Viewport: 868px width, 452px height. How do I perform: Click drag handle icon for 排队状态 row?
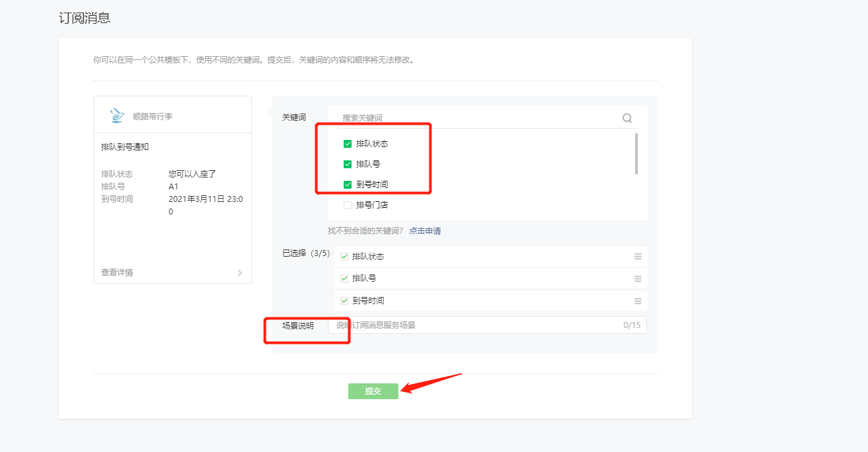[638, 257]
